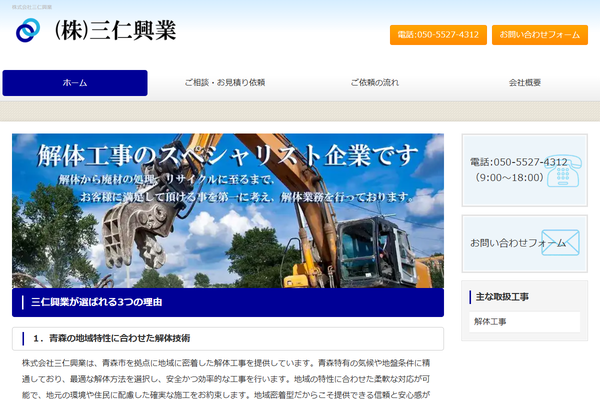This screenshot has width=600, height=400.
Task: Click the excavator hero banner image
Action: tap(228, 211)
